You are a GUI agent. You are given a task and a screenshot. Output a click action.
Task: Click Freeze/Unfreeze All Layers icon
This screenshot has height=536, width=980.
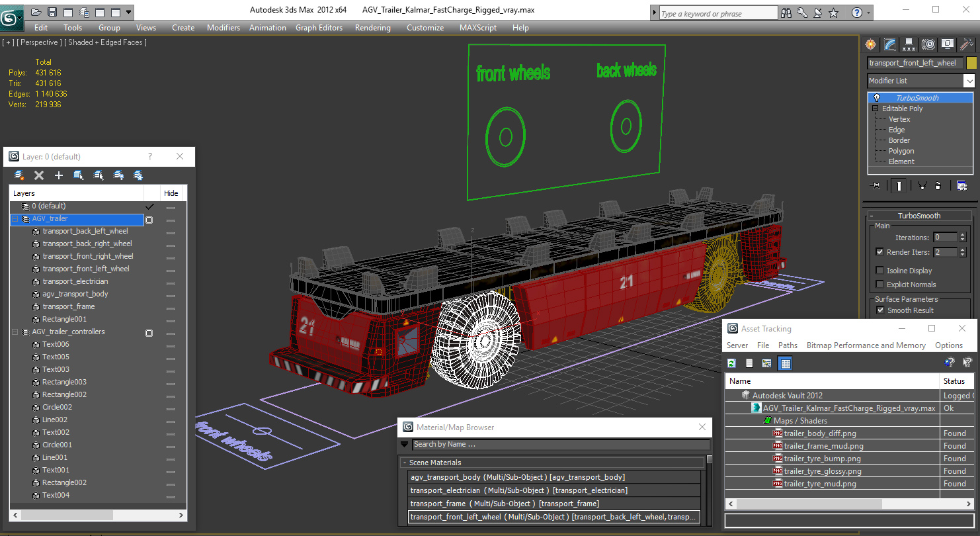tap(138, 175)
